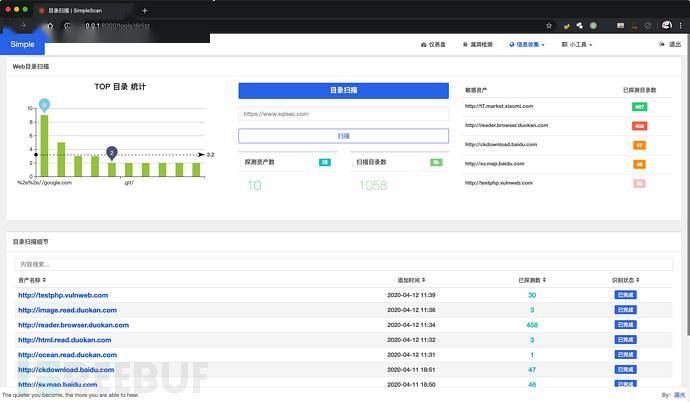
Task: Expand the 信息收集 dropdown menu
Action: click(x=526, y=45)
